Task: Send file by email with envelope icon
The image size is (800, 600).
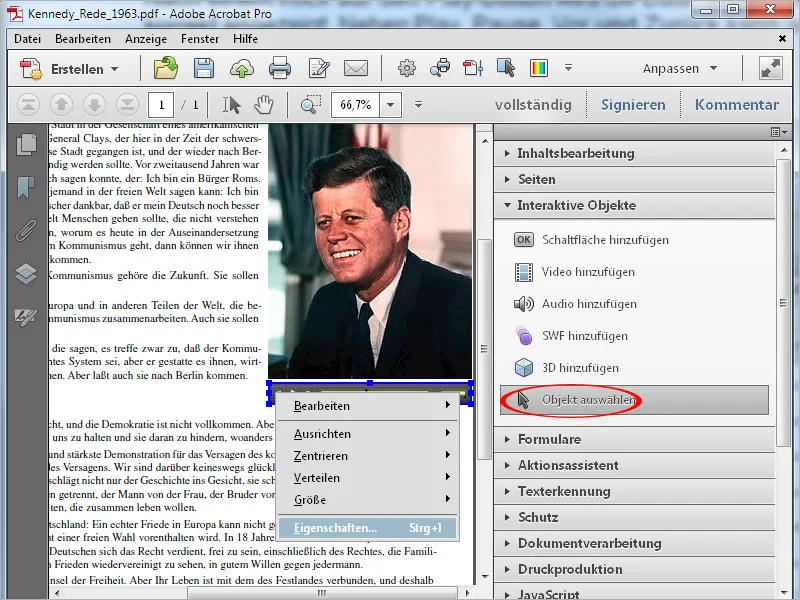Action: pos(356,68)
